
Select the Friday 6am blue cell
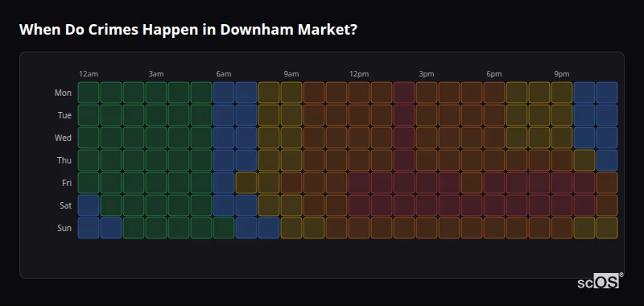(x=224, y=183)
